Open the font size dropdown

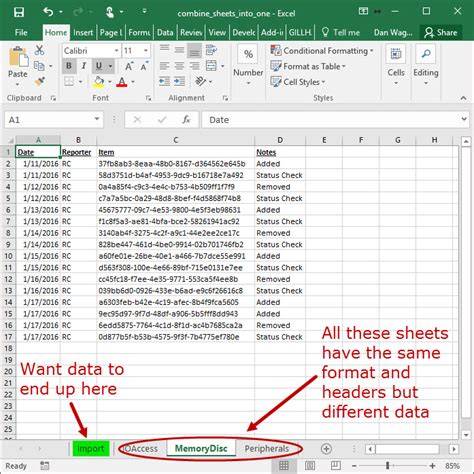click(146, 51)
